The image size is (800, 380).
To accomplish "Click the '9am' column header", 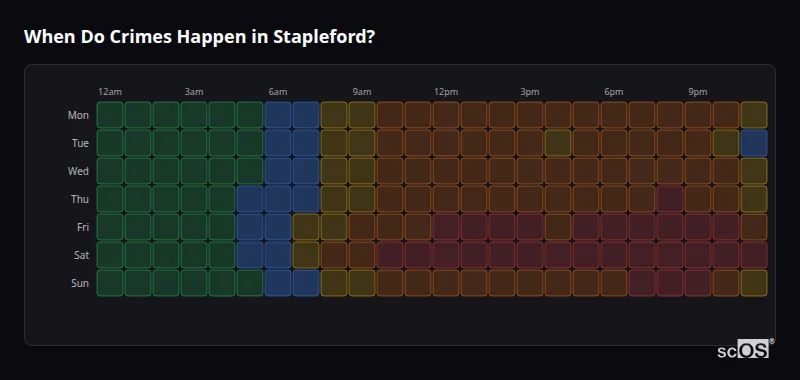I will pyautogui.click(x=362, y=92).
